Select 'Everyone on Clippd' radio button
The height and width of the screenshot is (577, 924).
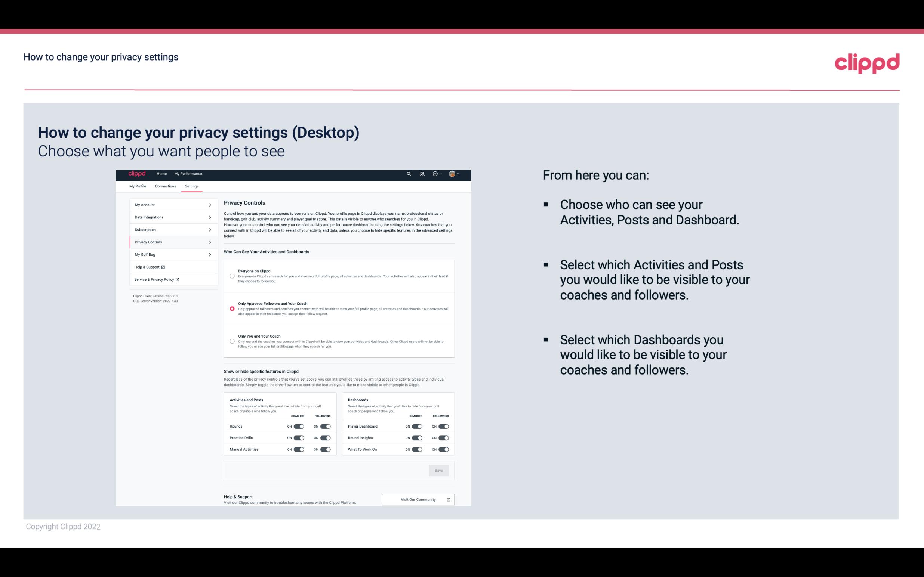pos(232,276)
